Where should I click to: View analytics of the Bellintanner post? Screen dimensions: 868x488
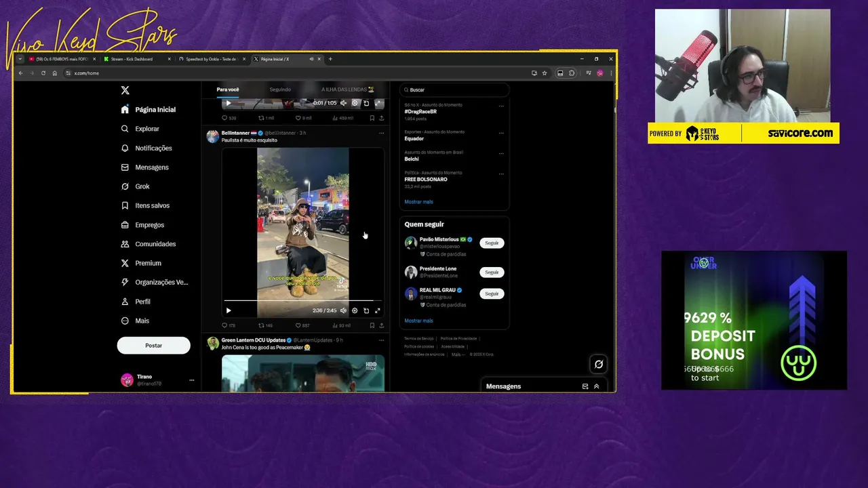(x=341, y=325)
